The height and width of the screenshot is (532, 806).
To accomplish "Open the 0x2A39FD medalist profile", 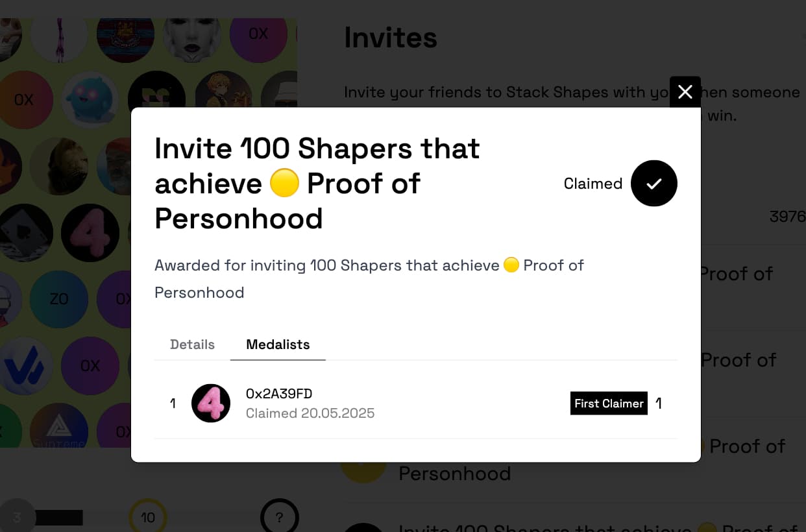I will point(279,393).
